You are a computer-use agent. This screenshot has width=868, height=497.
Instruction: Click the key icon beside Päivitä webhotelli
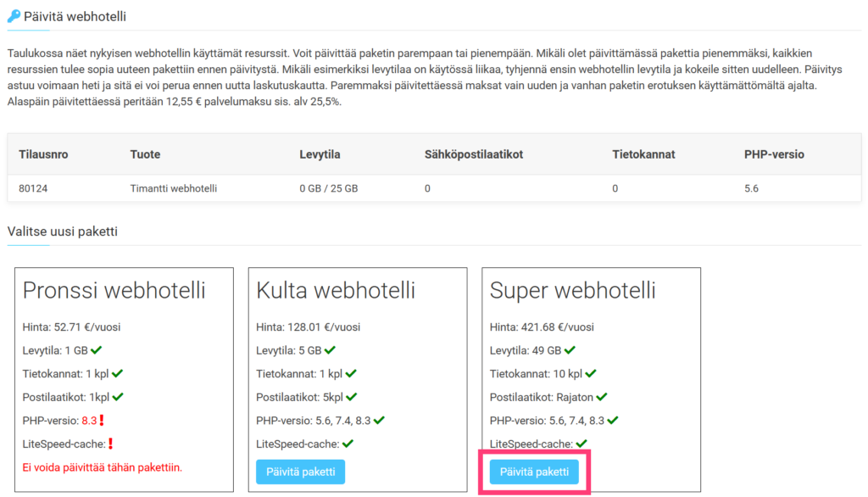point(14,17)
